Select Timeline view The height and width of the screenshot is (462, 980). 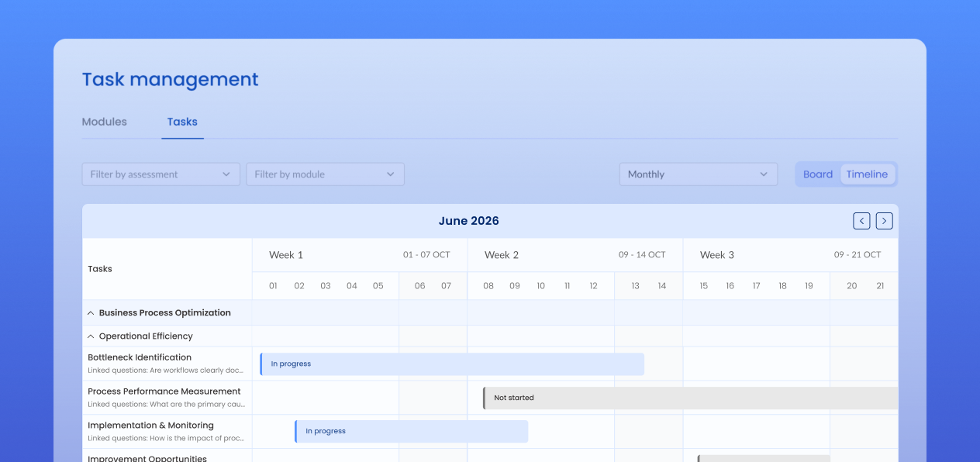tap(867, 174)
